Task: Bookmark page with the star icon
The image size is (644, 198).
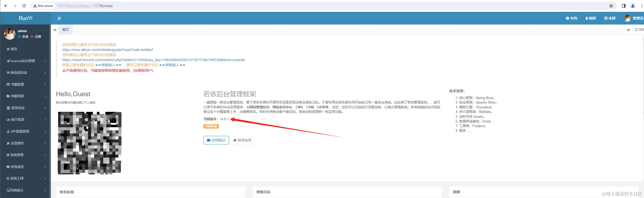Action: tap(611, 6)
